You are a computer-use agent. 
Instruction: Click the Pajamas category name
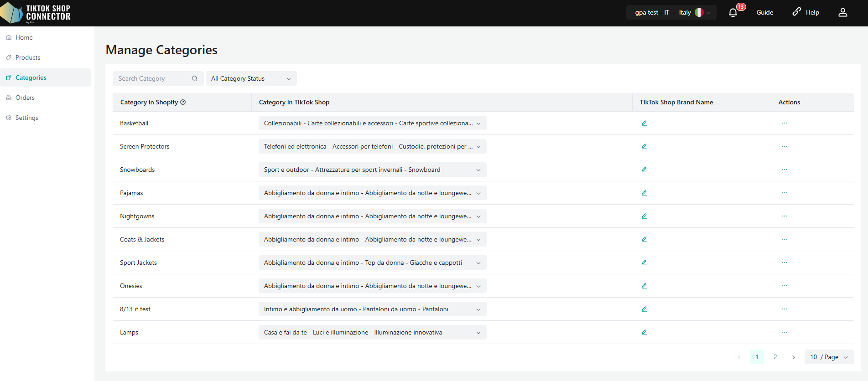[x=131, y=193]
